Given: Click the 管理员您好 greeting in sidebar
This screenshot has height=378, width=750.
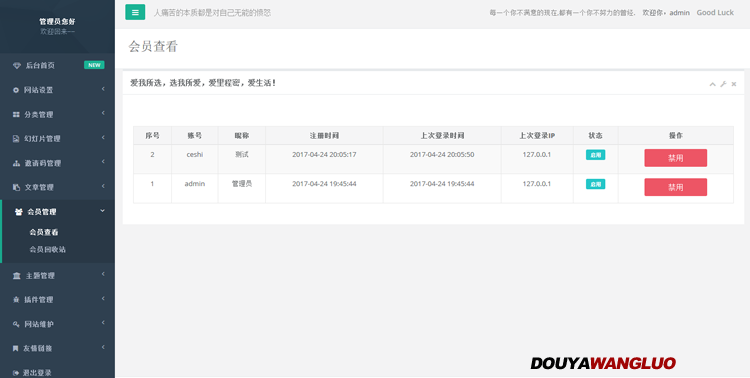Looking at the screenshot, I should (57, 22).
